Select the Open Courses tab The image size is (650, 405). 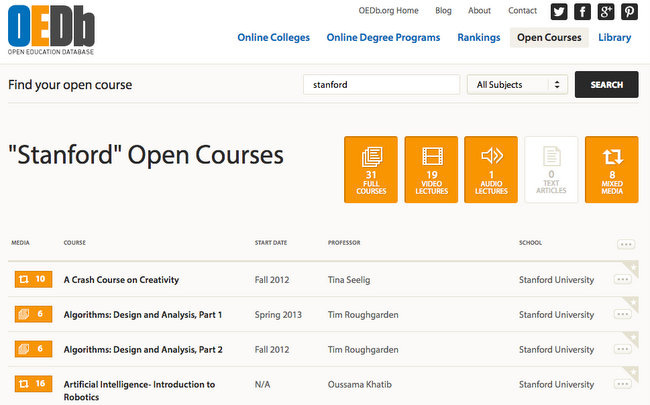point(549,37)
